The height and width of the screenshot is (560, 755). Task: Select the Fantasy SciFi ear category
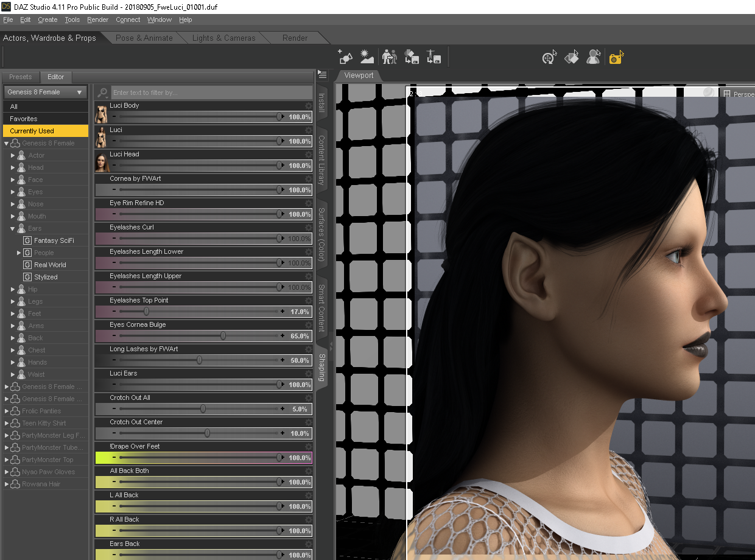54,240
